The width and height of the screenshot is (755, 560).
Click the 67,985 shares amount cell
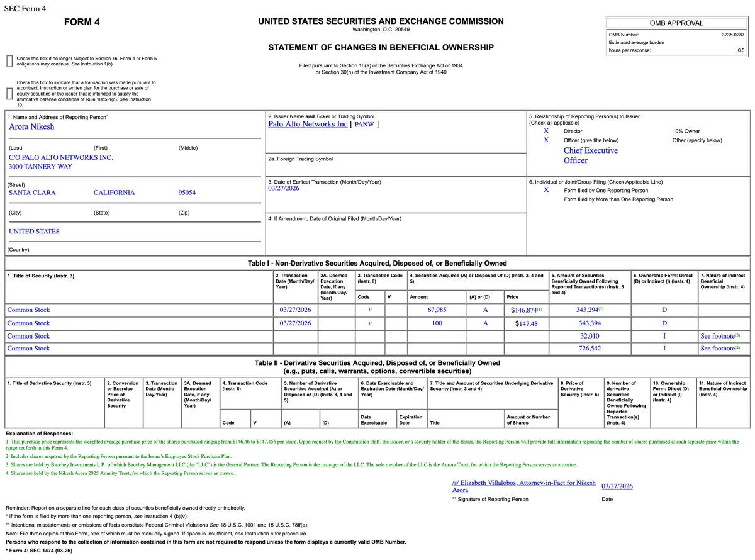pyautogui.click(x=437, y=310)
